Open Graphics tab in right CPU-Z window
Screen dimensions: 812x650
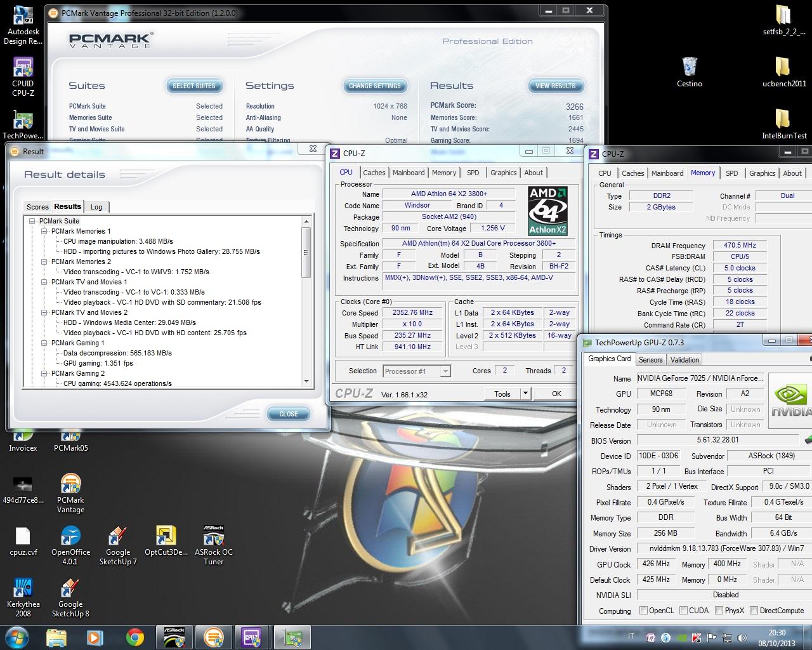coord(763,173)
